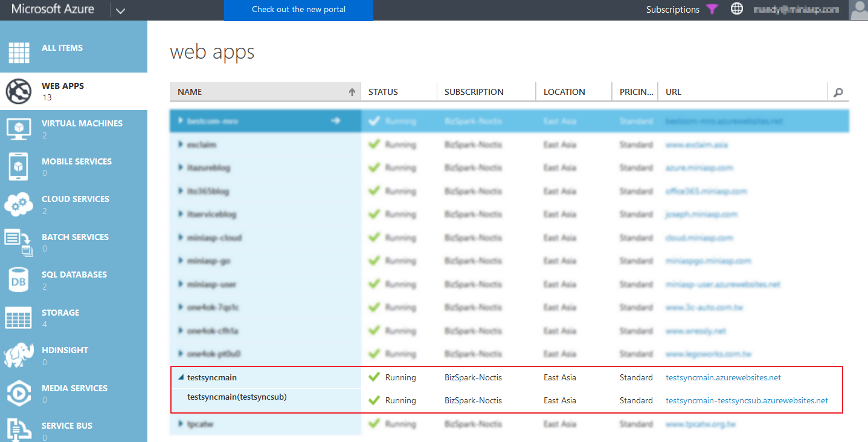Screen dimensions: 868x442
Task: Open the Microsoft Azure dropdown chevron
Action: point(120,10)
